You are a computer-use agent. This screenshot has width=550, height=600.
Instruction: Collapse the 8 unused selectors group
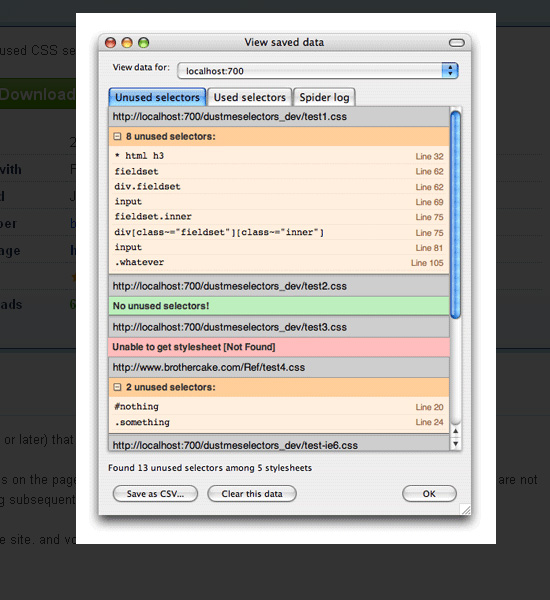(118, 137)
